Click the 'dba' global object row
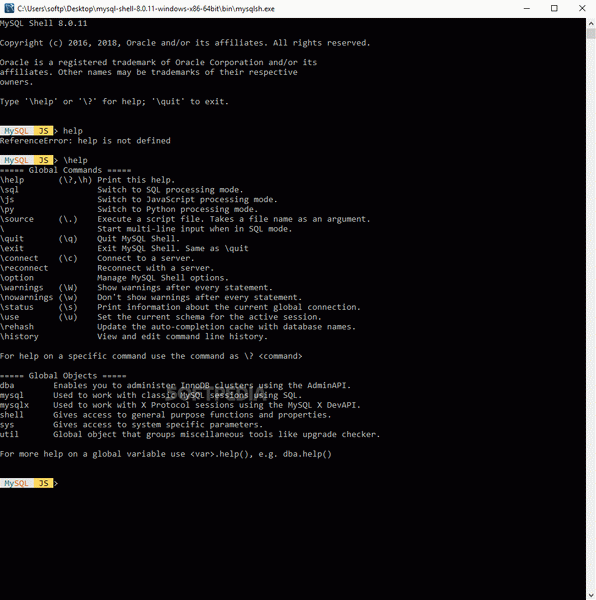The height and width of the screenshot is (600, 596). tap(176, 385)
